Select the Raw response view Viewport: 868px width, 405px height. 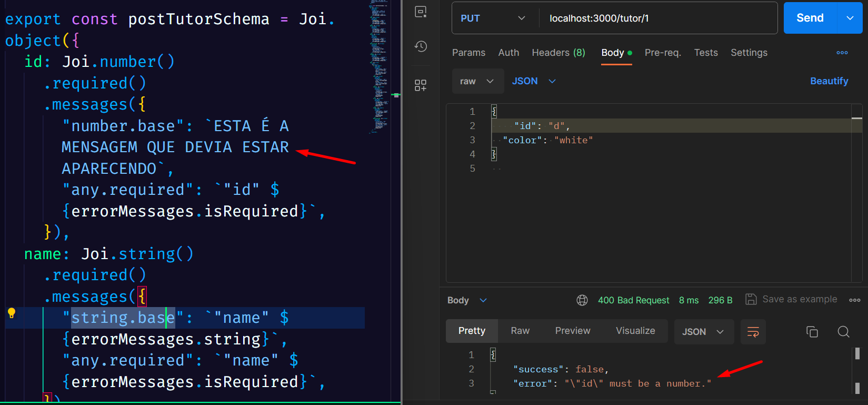click(x=520, y=331)
